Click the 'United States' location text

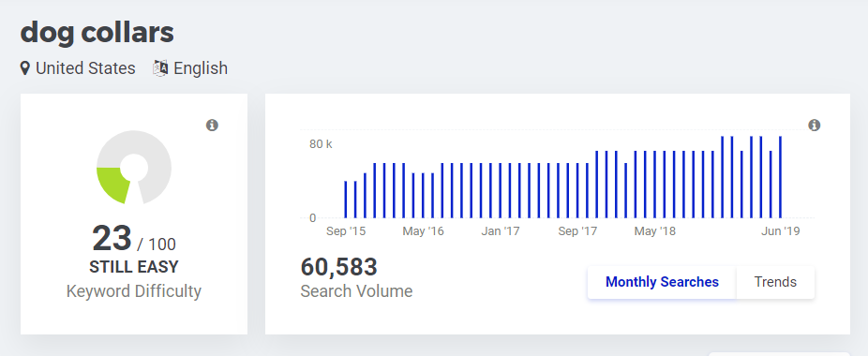pos(85,68)
